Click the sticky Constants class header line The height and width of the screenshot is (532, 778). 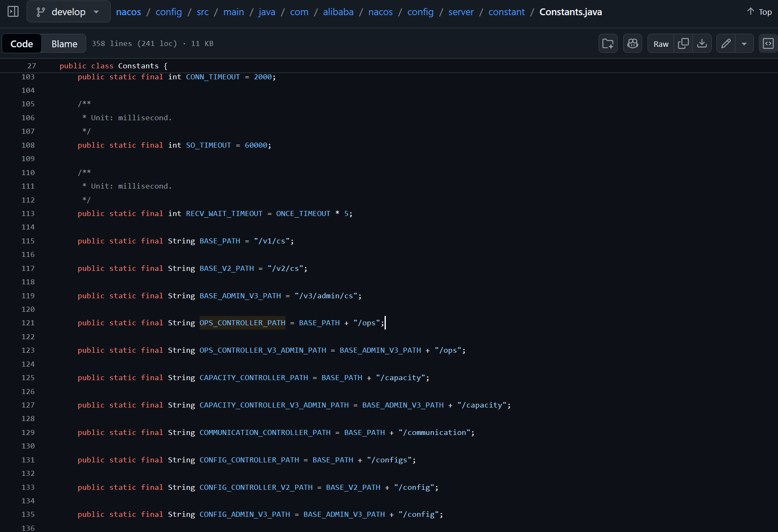(x=114, y=66)
